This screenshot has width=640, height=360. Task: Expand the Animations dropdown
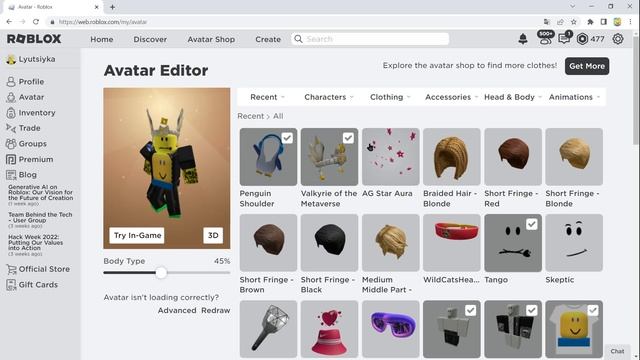coord(574,97)
